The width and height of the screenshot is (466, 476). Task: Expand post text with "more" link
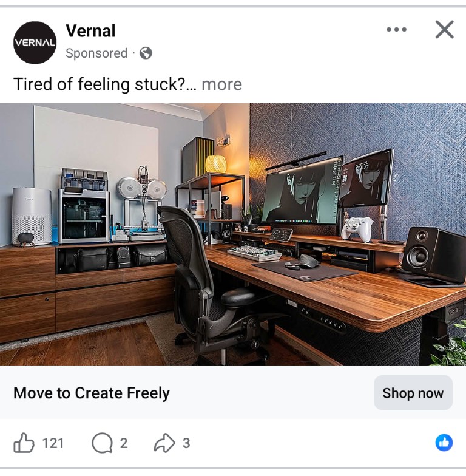222,84
